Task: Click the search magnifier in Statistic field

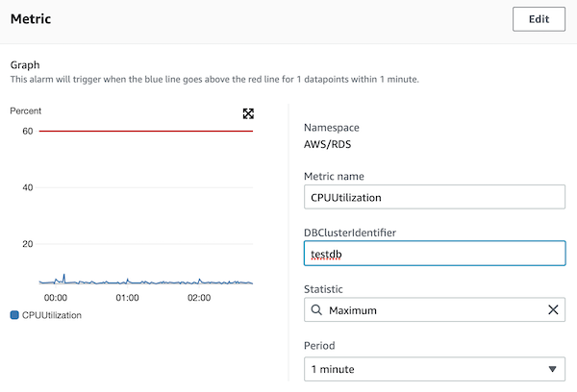Action: [315, 310]
